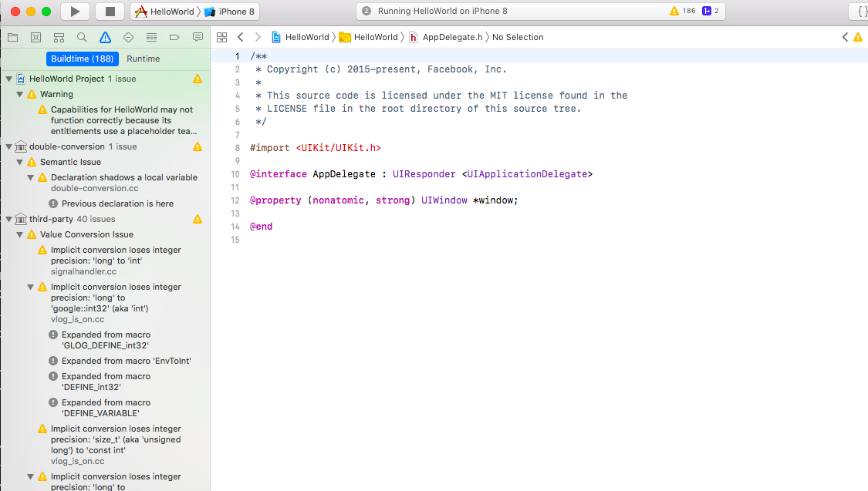Screen dimensions: 868x491
Task: Open the Test navigator diamond icon
Action: coord(127,36)
